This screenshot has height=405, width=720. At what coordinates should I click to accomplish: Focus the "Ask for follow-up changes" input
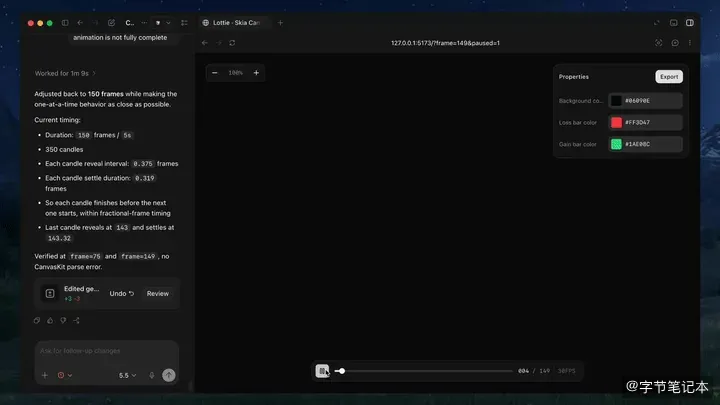[107, 351]
